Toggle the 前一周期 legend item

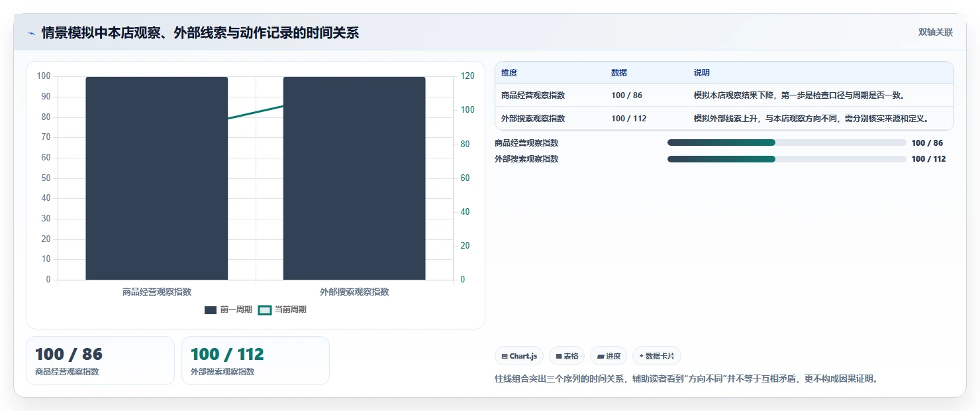(x=228, y=310)
